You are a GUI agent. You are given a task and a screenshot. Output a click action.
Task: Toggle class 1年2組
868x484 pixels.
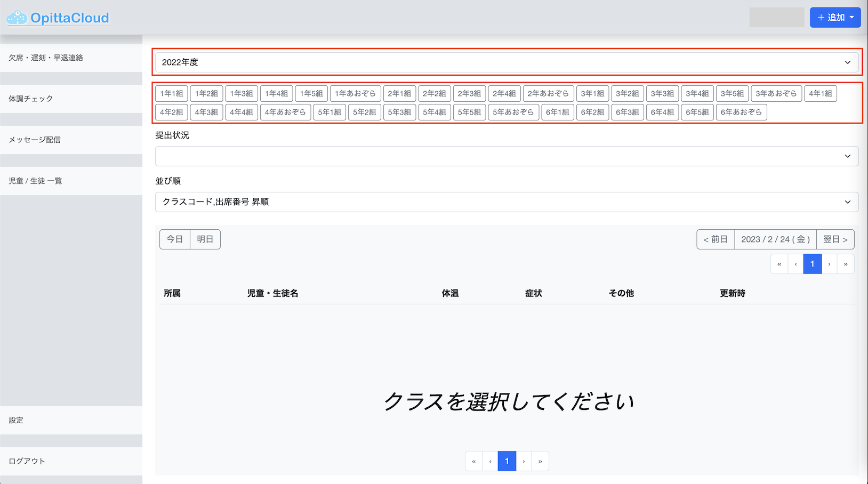point(206,94)
